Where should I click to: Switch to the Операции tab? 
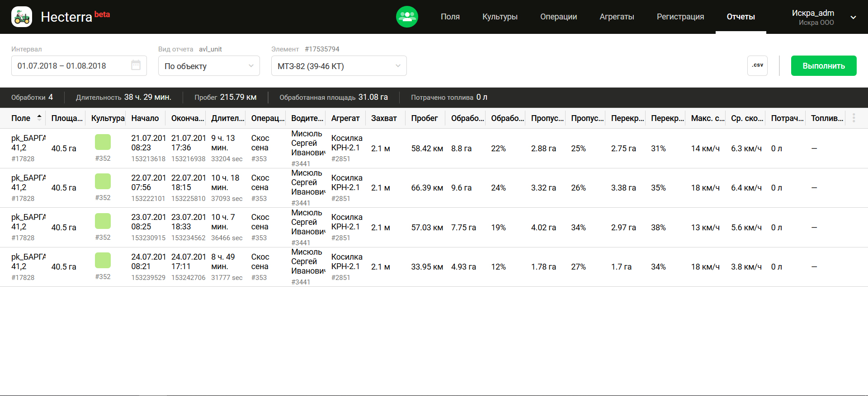pyautogui.click(x=558, y=17)
